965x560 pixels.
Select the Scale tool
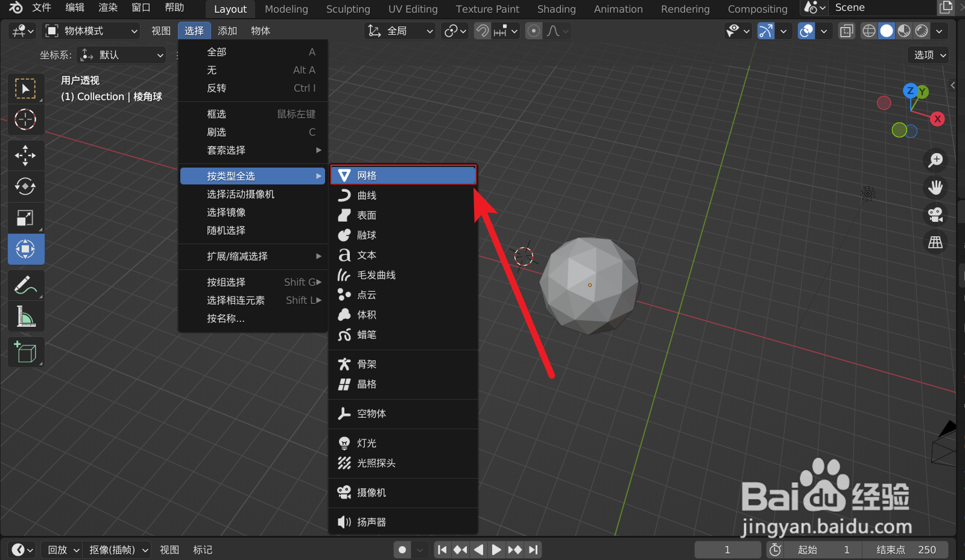coord(25,218)
